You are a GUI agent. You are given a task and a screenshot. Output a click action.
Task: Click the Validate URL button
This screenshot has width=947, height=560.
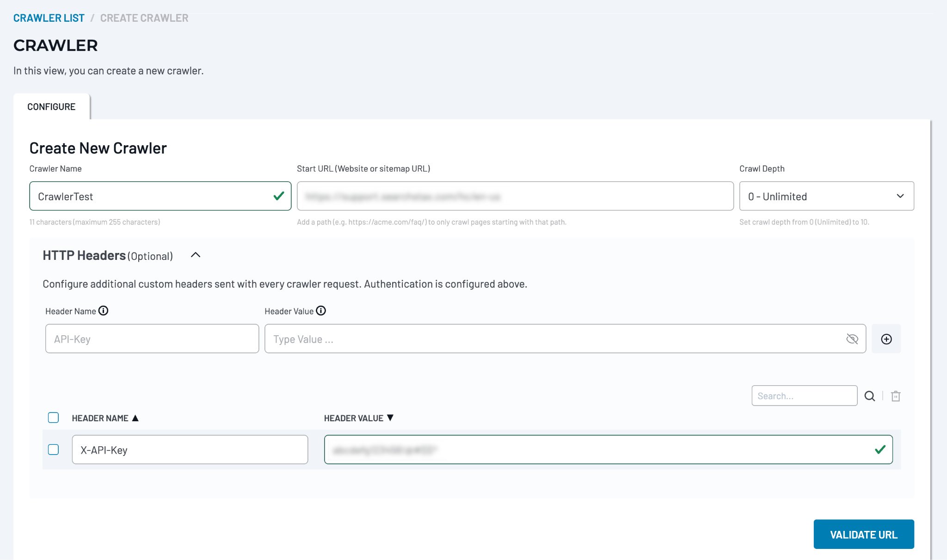coord(864,534)
